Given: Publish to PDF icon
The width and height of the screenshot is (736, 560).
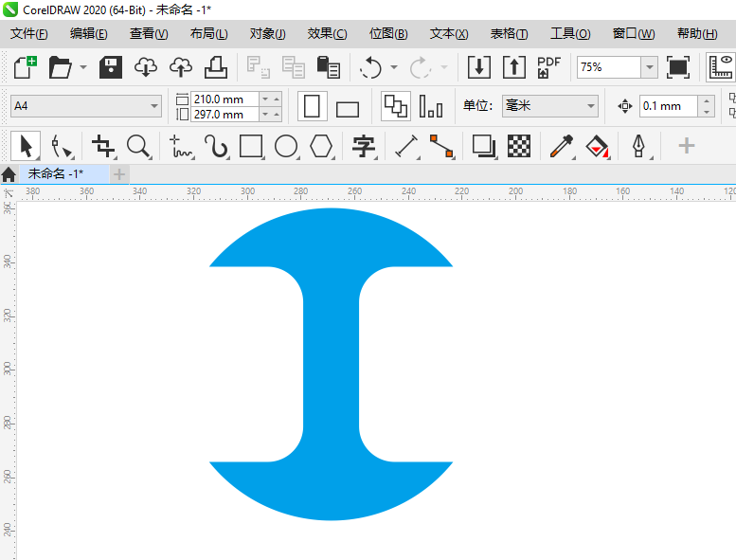Looking at the screenshot, I should [x=548, y=67].
